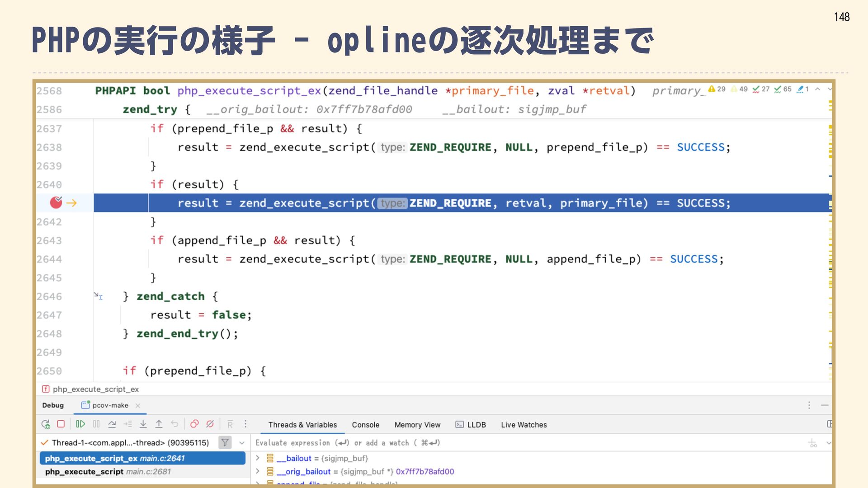Resume program execution
The width and height of the screenshot is (868, 488).
coord(80,424)
